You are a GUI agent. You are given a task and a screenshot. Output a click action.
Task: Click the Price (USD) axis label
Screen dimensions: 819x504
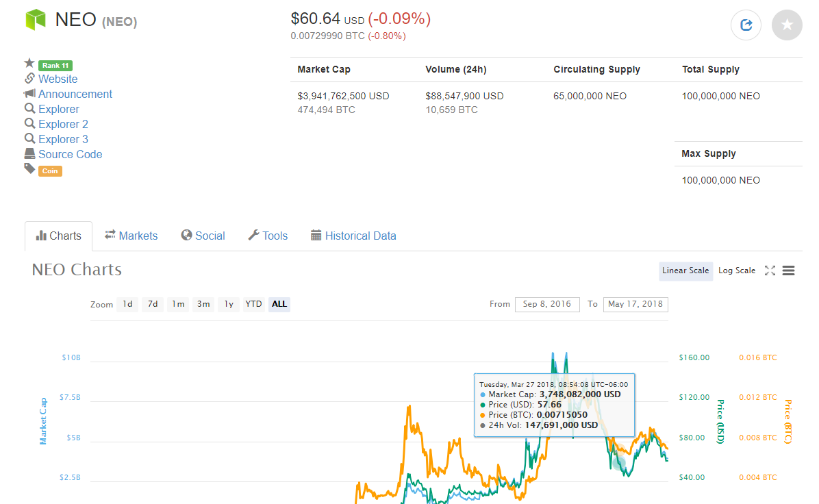coord(721,421)
